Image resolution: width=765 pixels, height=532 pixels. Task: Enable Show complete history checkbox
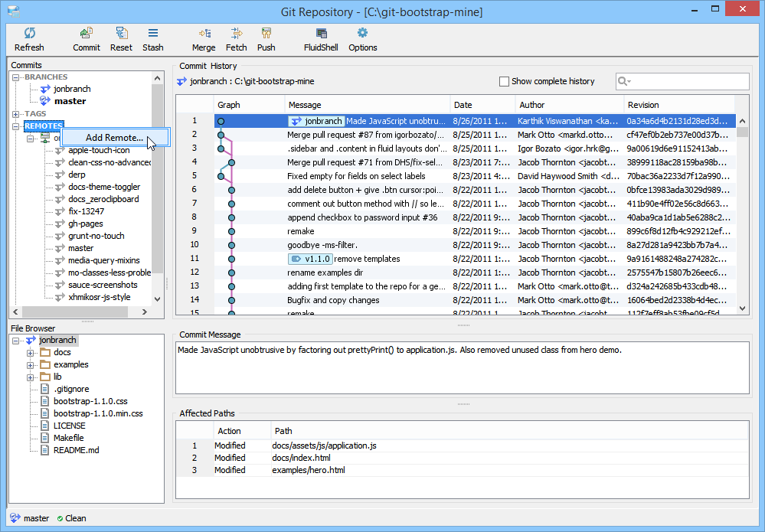[x=504, y=81]
